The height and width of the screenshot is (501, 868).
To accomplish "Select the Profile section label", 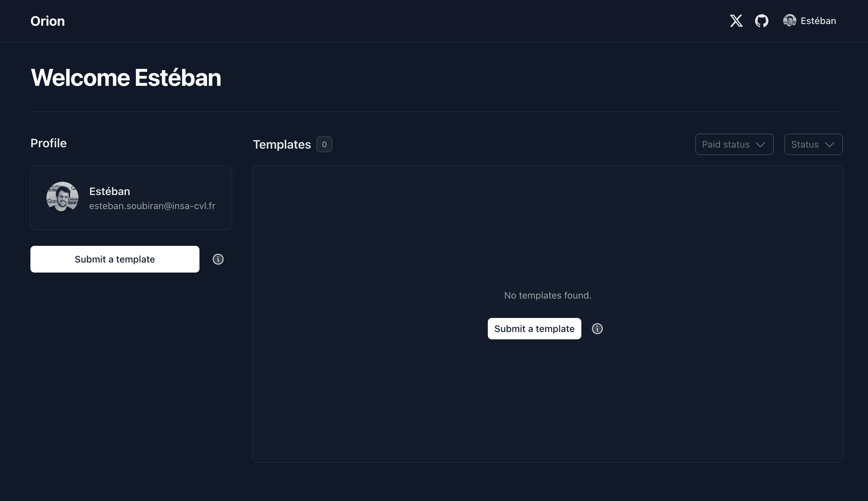I will coord(48,143).
